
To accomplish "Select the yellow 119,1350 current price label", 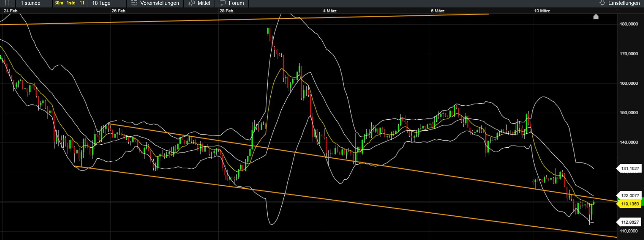I will coord(630,204).
